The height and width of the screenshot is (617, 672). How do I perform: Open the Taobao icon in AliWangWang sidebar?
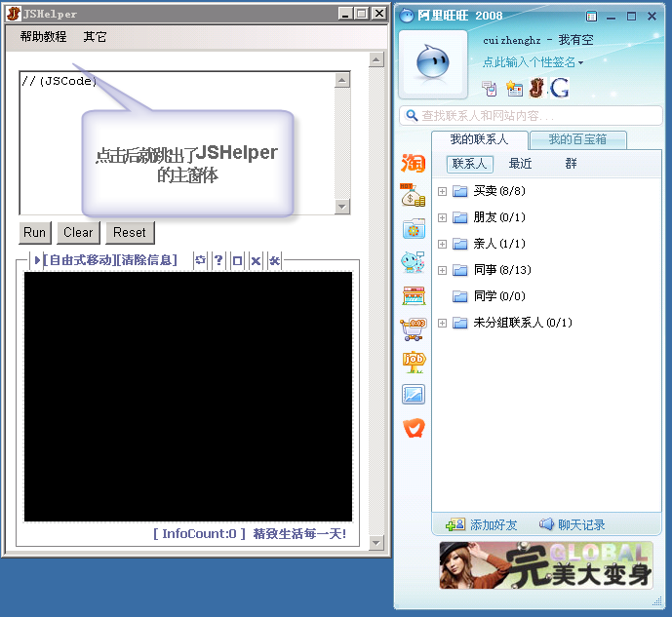tap(414, 163)
